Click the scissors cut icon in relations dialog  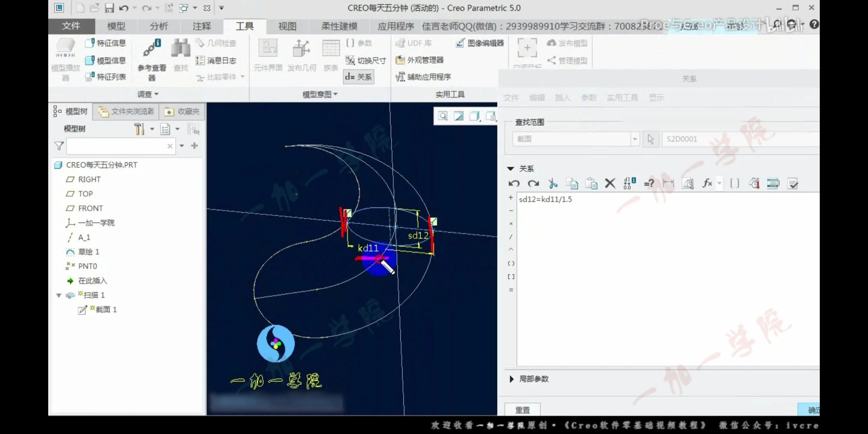point(553,184)
